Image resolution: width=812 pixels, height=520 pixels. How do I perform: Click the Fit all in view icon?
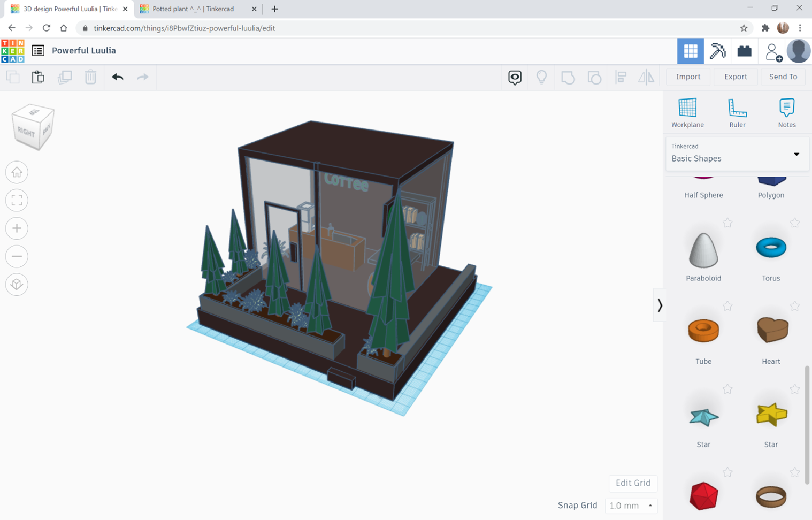click(x=17, y=200)
